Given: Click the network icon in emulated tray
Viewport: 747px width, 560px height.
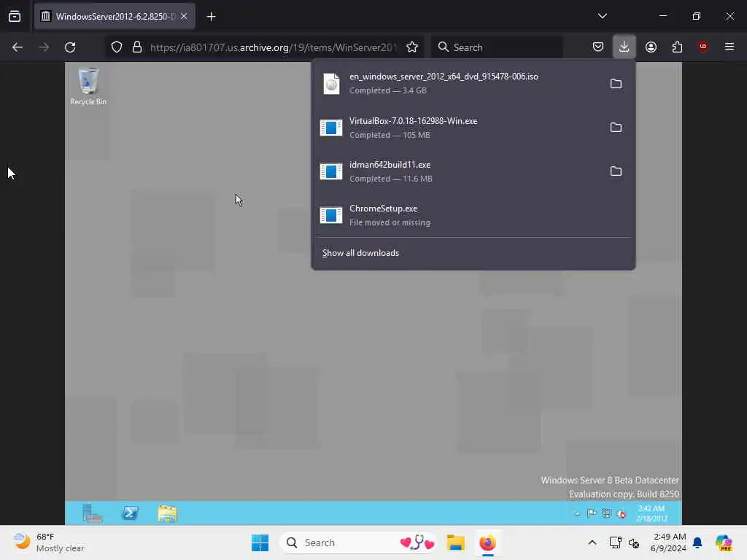Looking at the screenshot, I should [606, 513].
